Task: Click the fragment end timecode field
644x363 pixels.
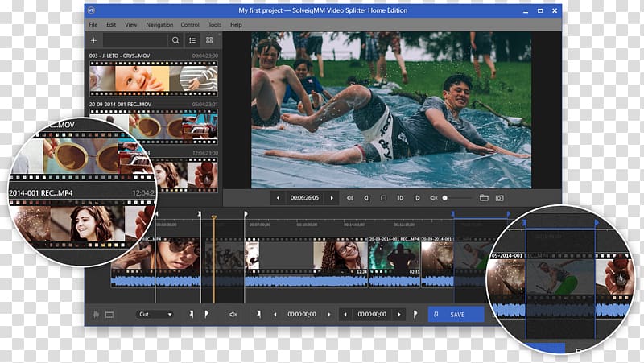Action: [372, 314]
